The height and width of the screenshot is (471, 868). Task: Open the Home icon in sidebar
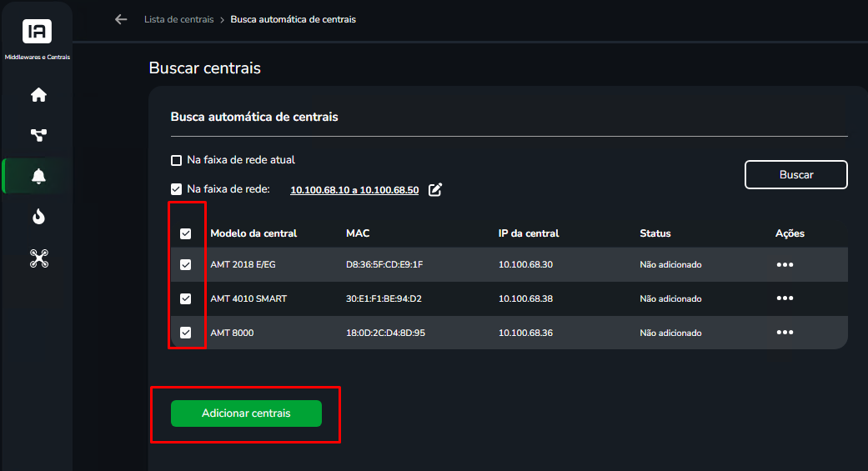click(38, 95)
